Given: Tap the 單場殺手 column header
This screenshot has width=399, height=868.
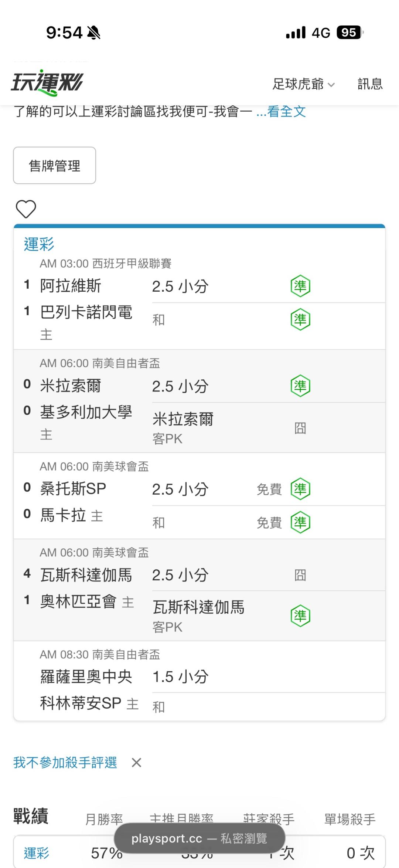Looking at the screenshot, I should click(x=350, y=820).
